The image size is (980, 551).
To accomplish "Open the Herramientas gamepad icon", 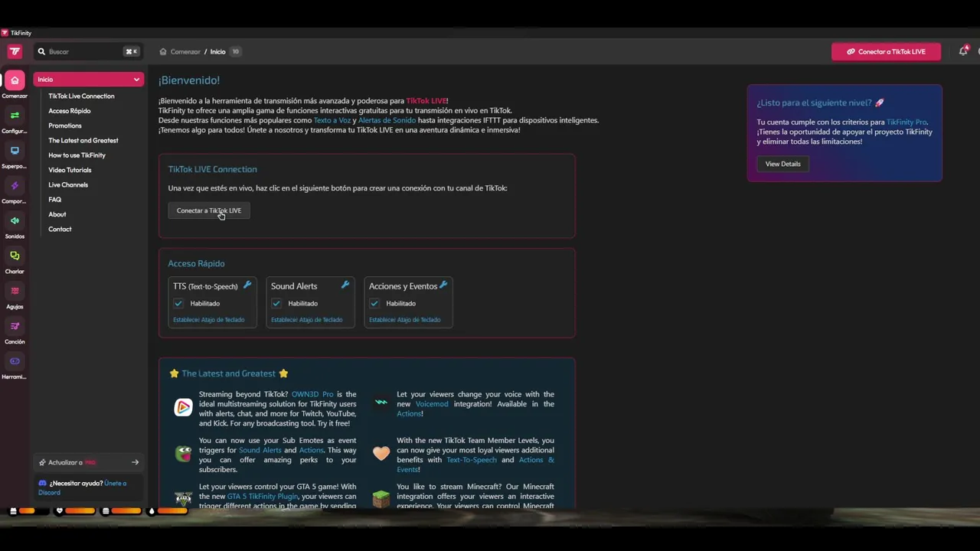I will pos(15,361).
